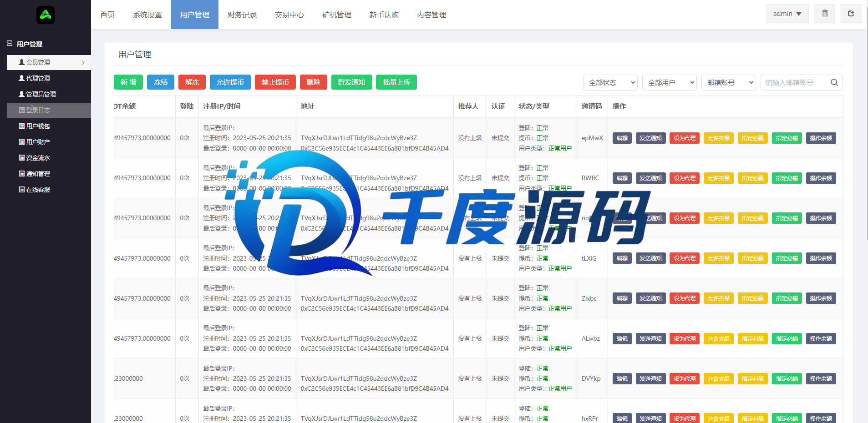Collapse the 用户管理 sidebar section icon
Viewport: 868px width, 423px height.
10,44
